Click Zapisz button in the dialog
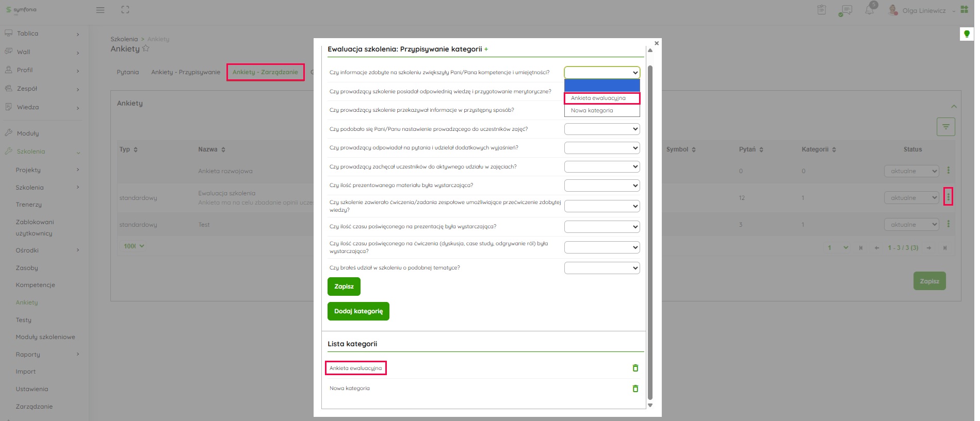980x421 pixels. point(344,287)
